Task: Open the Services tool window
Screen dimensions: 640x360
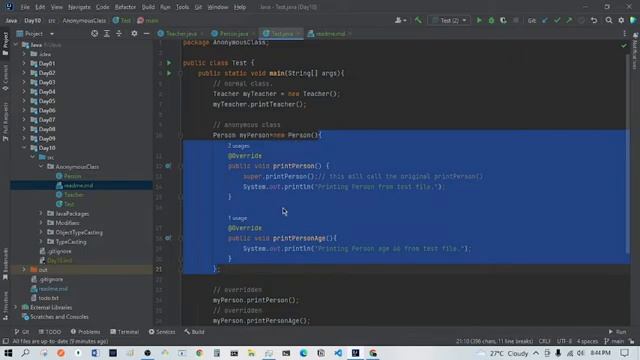Action: point(162,332)
